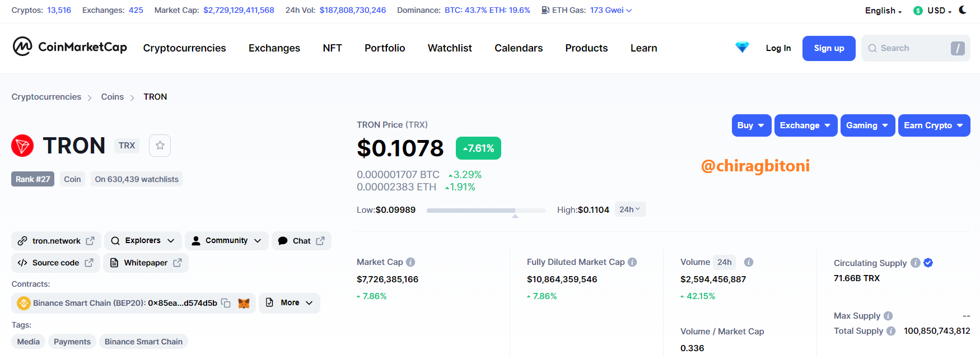This screenshot has width=980, height=359.
Task: Open the Learn menu
Action: pyautogui.click(x=643, y=48)
